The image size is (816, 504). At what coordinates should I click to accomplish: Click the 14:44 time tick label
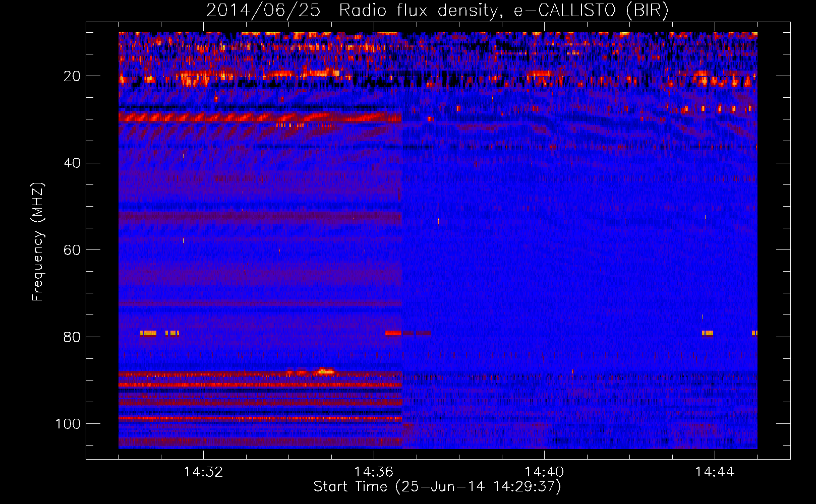[715, 472]
